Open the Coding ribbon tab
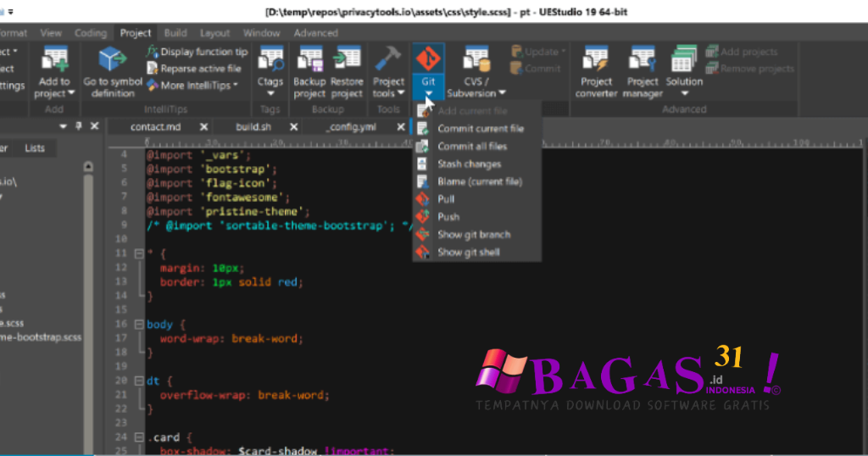Image resolution: width=868 pixels, height=456 pixels. click(x=90, y=33)
